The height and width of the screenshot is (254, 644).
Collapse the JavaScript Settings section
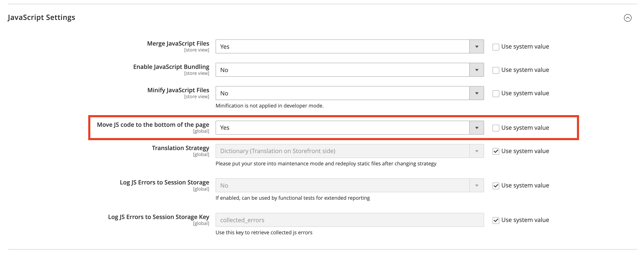click(627, 18)
